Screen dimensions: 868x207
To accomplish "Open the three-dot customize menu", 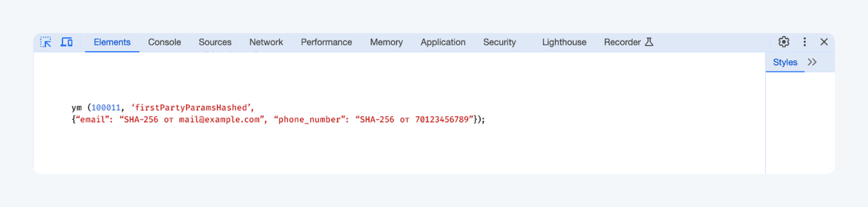I will (x=805, y=42).
